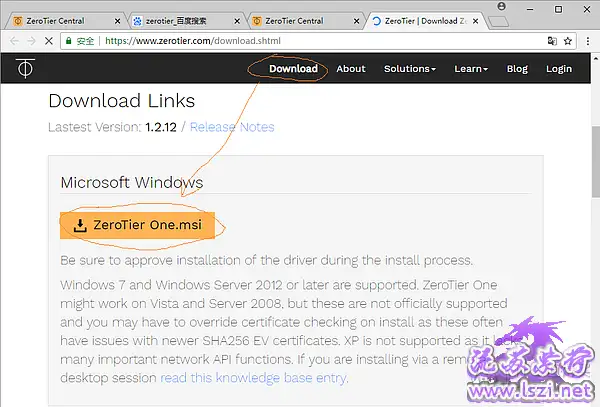
Task: Expand the Solutions dropdown menu
Action: pyautogui.click(x=410, y=68)
